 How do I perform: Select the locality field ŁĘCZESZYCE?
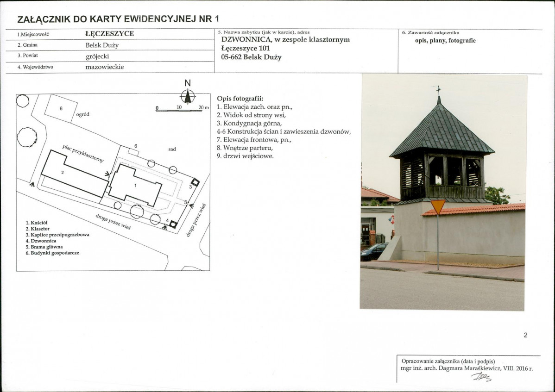pos(110,34)
